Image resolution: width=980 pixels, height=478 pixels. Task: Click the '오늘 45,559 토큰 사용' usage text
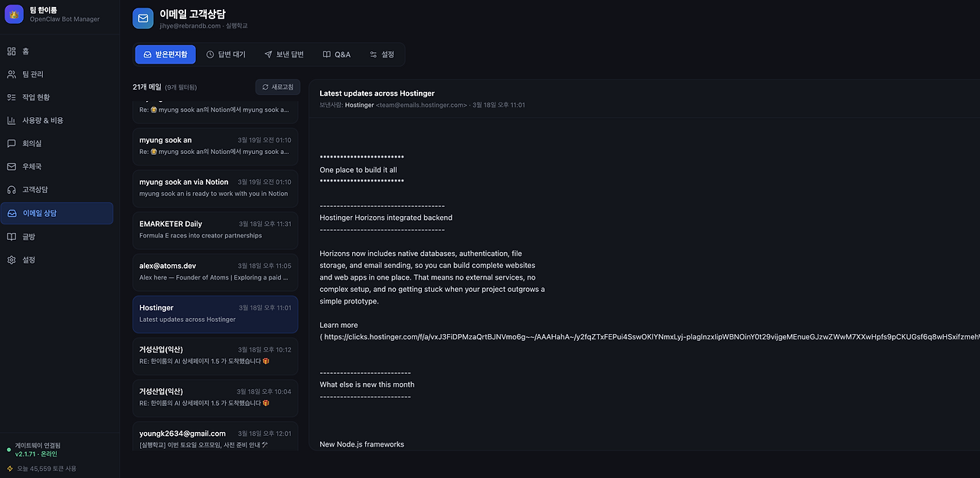(x=47, y=468)
